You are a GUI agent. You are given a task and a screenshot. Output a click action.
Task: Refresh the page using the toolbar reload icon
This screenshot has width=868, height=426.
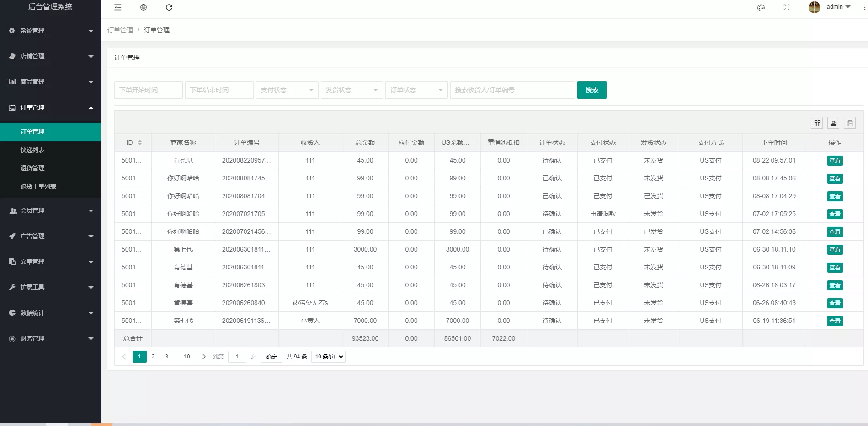(x=169, y=7)
